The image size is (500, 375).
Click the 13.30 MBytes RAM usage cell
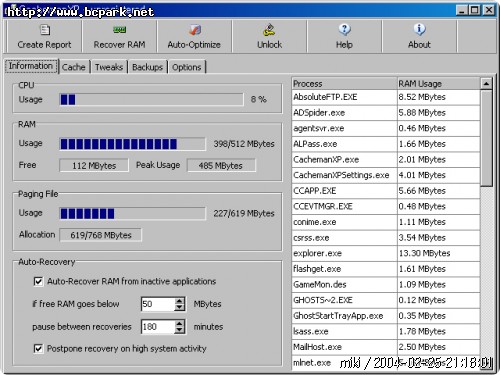[439, 253]
